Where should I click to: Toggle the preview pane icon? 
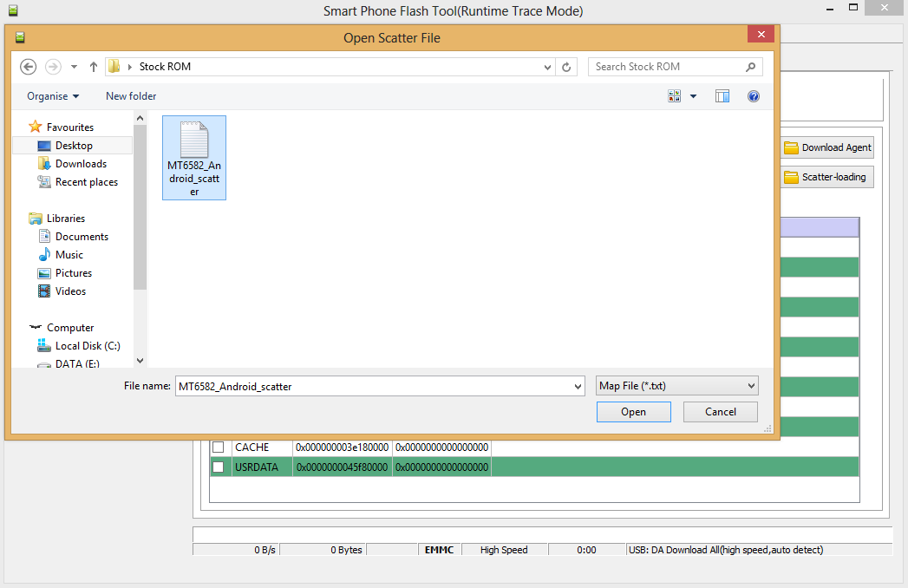click(722, 96)
